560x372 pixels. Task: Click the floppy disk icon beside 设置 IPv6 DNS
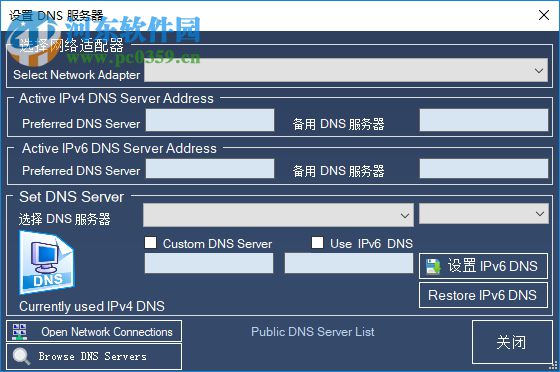[x=433, y=267]
